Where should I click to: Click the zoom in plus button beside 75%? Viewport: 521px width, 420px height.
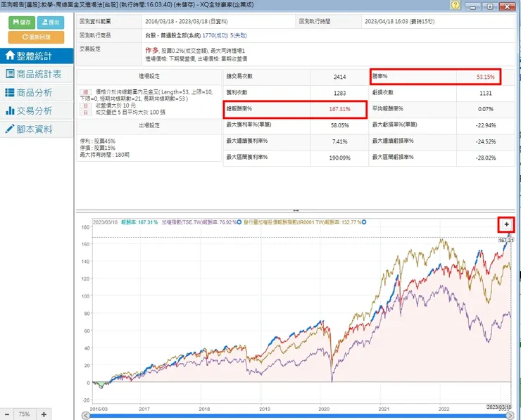pos(44,414)
